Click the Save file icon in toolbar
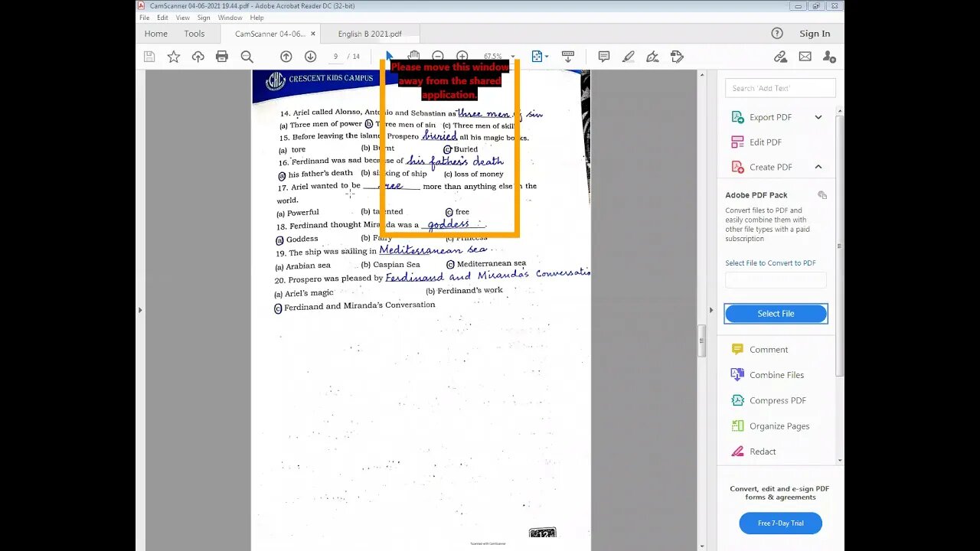The height and width of the screenshot is (551, 980). click(149, 57)
